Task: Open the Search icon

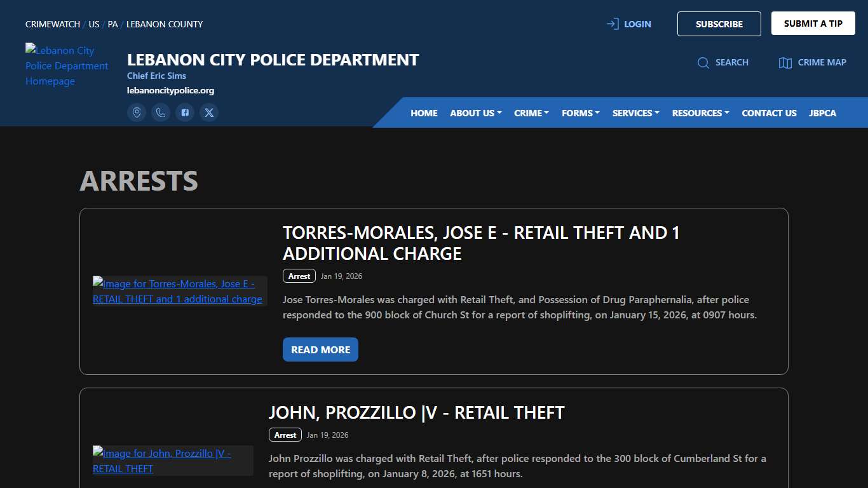Action: point(723,62)
